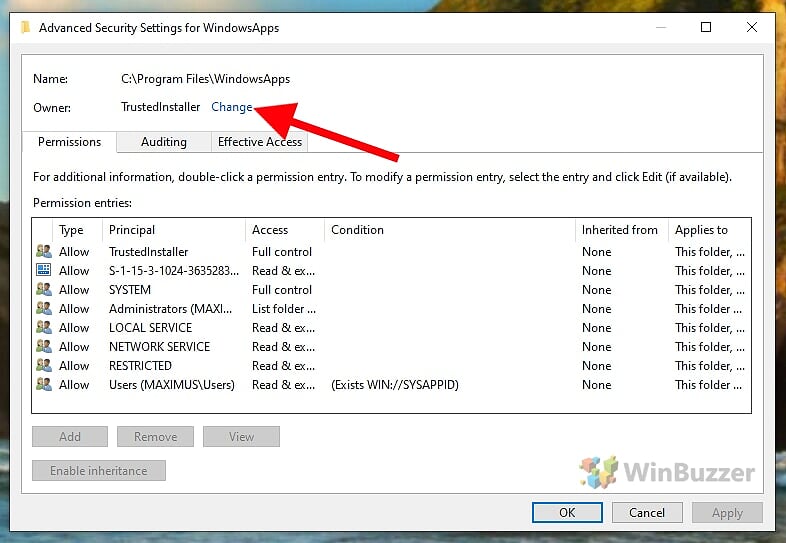Select the Users (MAXIMUS\Users) principal entry
Image resolution: width=786 pixels, height=543 pixels.
172,385
